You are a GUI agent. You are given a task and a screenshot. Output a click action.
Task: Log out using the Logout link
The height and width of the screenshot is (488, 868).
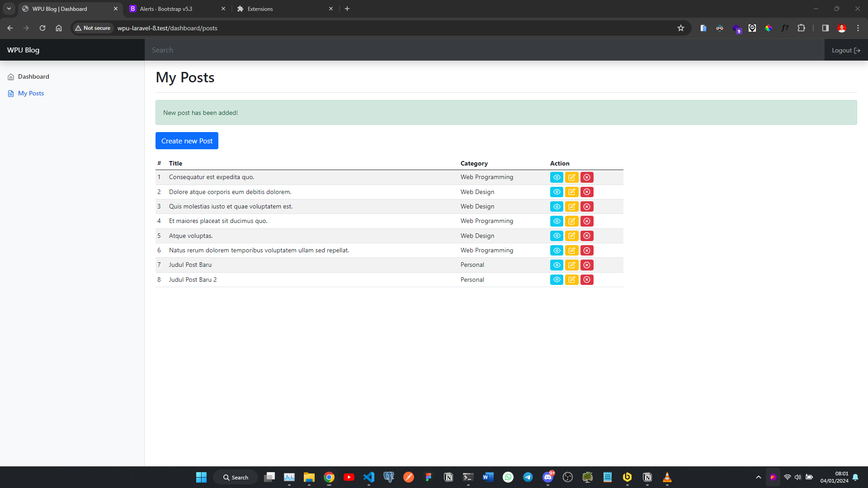(845, 50)
